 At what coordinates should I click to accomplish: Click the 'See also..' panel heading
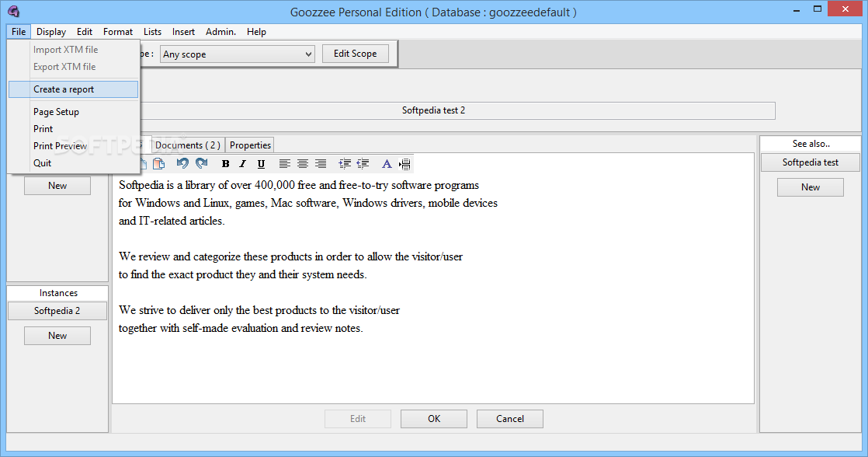click(x=811, y=144)
